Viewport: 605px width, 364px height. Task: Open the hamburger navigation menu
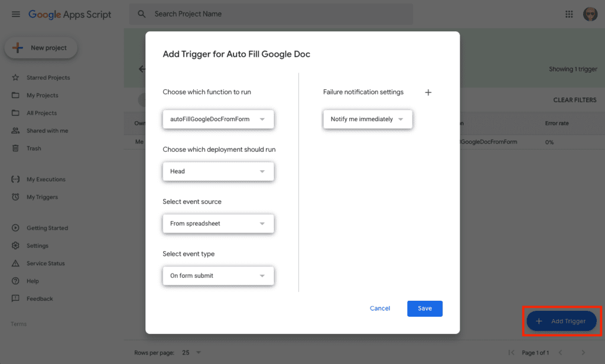pyautogui.click(x=15, y=14)
